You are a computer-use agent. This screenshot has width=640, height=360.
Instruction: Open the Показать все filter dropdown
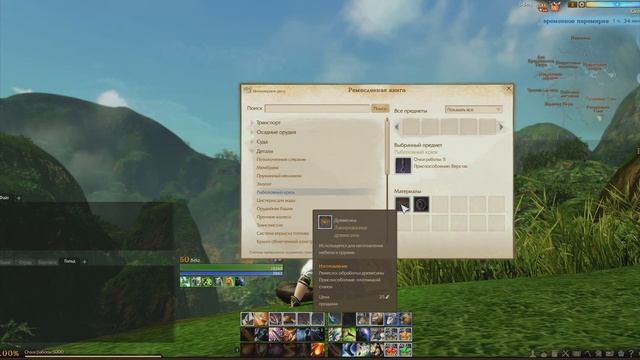pyautogui.click(x=473, y=109)
